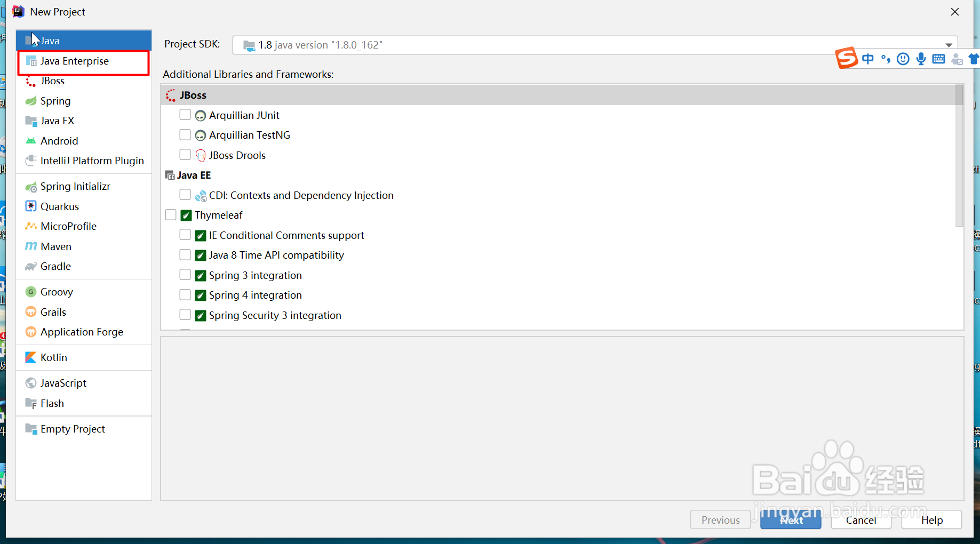Image resolution: width=980 pixels, height=544 pixels.
Task: Enable Spring 3 integration checkbox
Action: [x=185, y=275]
